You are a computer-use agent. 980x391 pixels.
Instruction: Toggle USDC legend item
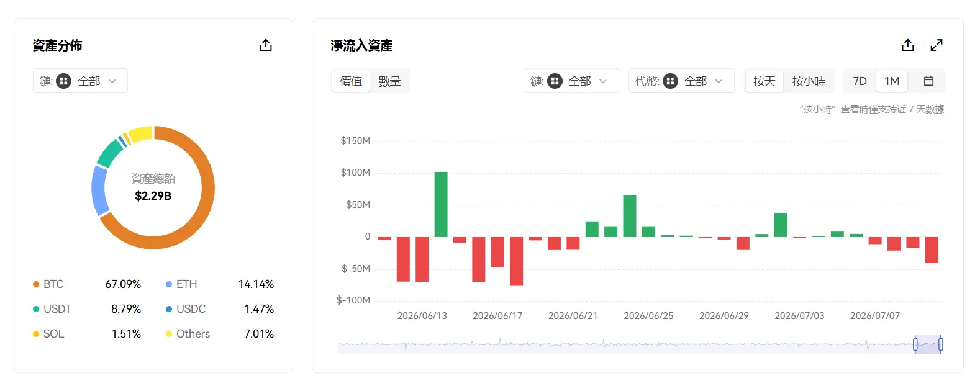tap(186, 309)
